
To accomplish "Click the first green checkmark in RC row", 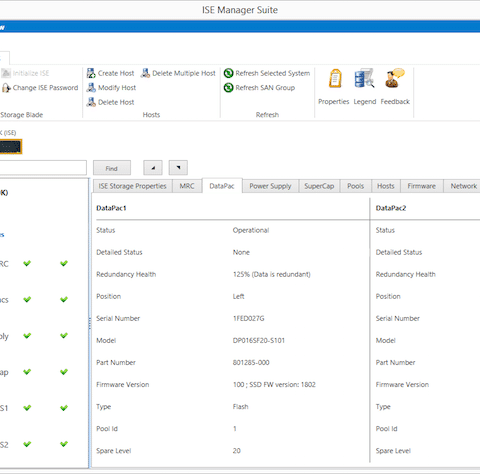I will click(x=27, y=263).
